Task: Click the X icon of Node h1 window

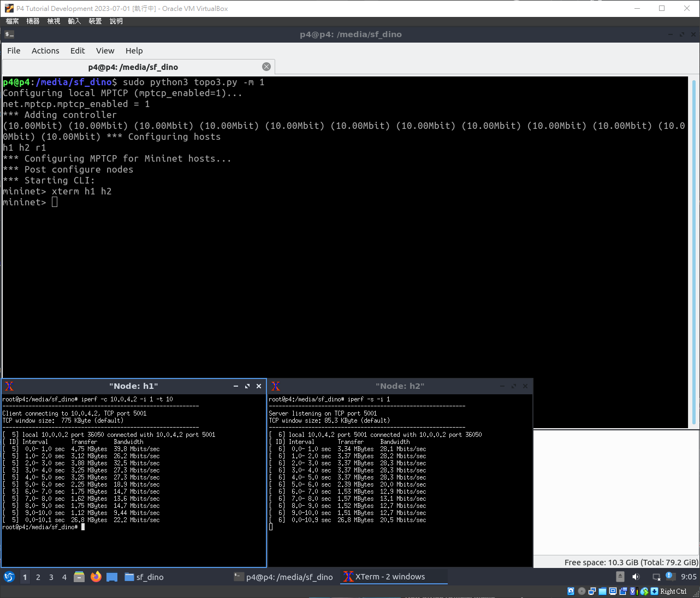Action: click(9, 386)
